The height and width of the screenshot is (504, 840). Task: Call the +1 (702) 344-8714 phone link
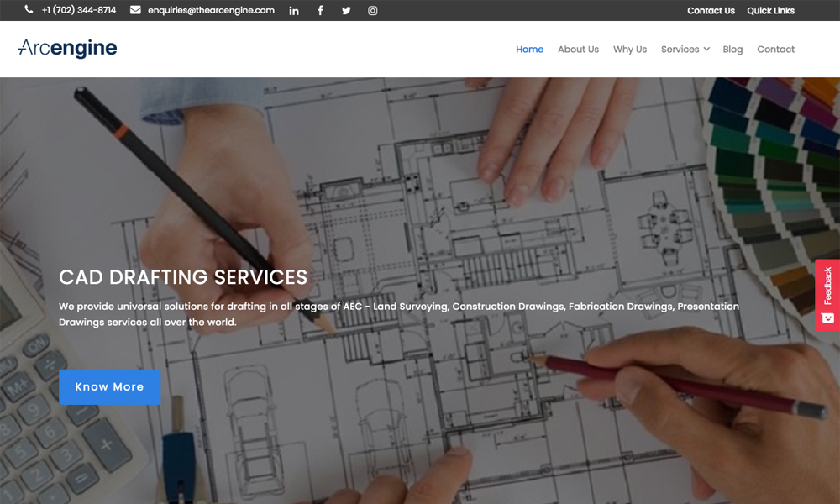(x=79, y=10)
